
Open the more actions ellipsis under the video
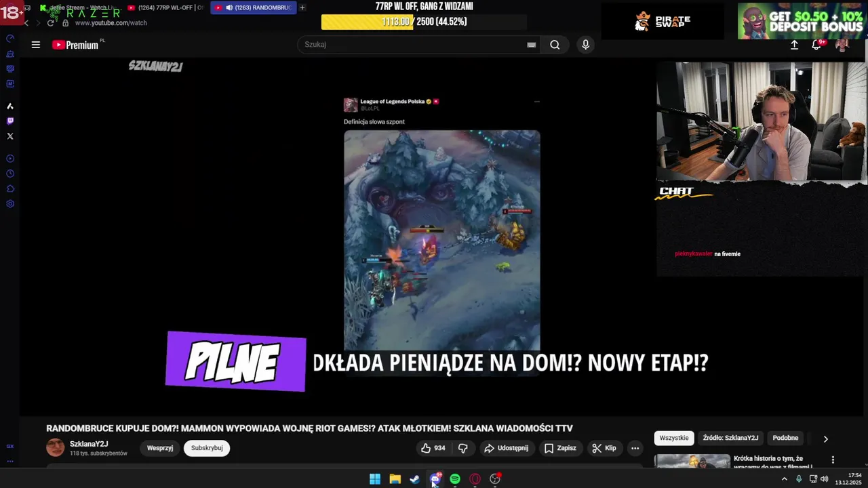(635, 448)
